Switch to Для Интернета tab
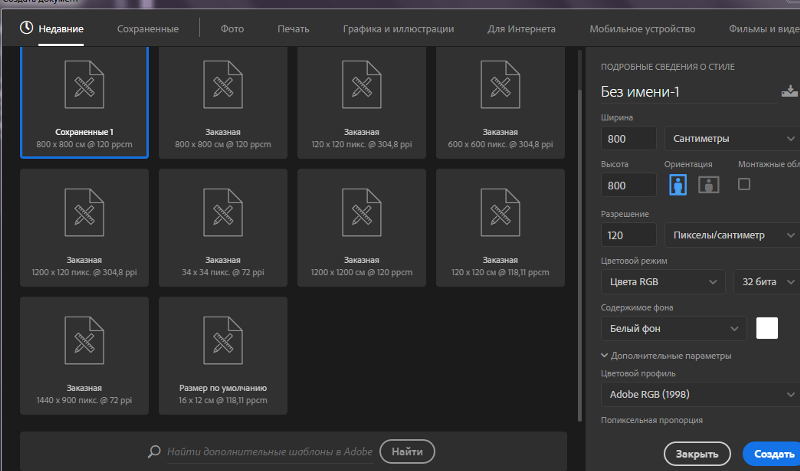800x471 pixels. [521, 29]
